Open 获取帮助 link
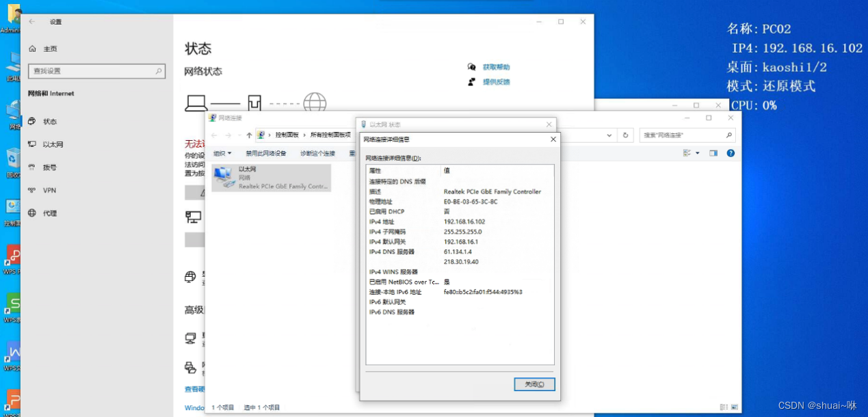868x417 pixels. (496, 67)
